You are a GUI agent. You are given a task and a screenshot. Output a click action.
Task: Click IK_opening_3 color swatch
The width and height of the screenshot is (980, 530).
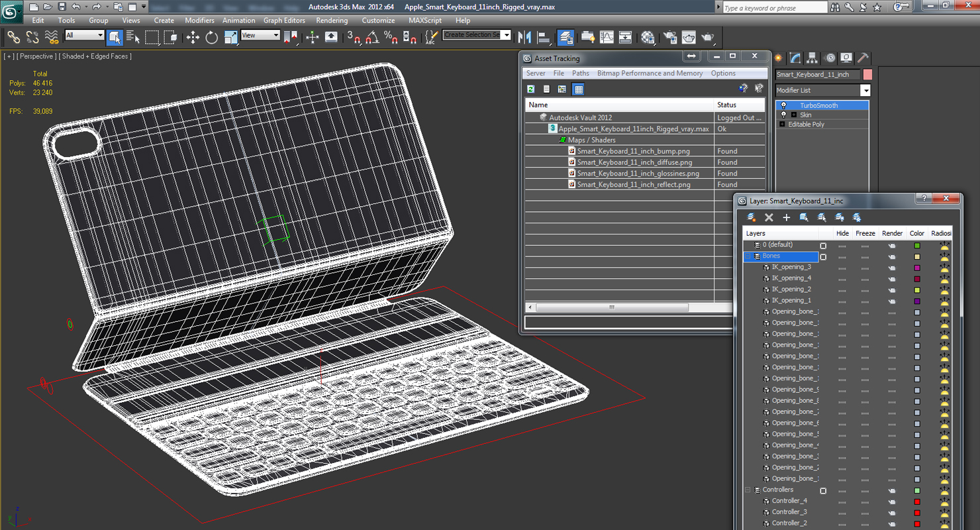[917, 268]
